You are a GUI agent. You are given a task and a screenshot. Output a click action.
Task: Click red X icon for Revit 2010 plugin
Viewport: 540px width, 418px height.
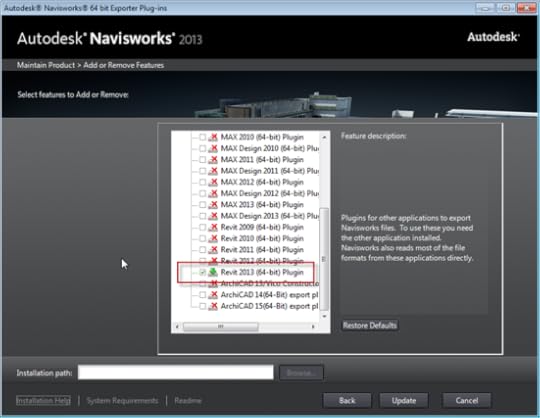point(213,239)
